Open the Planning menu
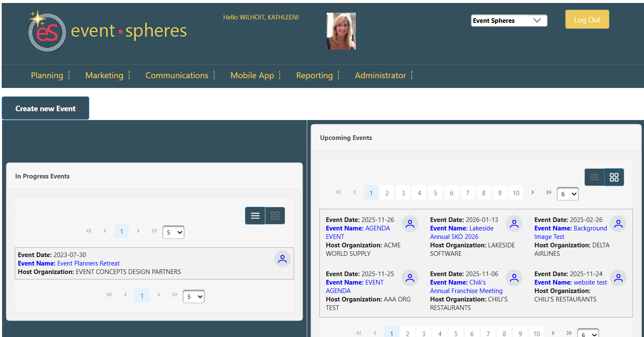Viewport: 644px width, 337px height. [47, 75]
